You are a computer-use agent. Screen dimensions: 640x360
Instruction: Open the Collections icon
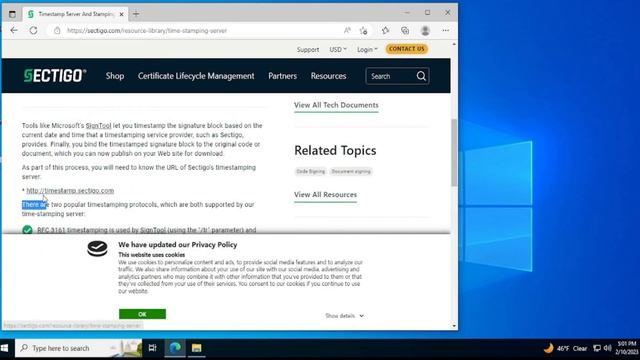[405, 31]
